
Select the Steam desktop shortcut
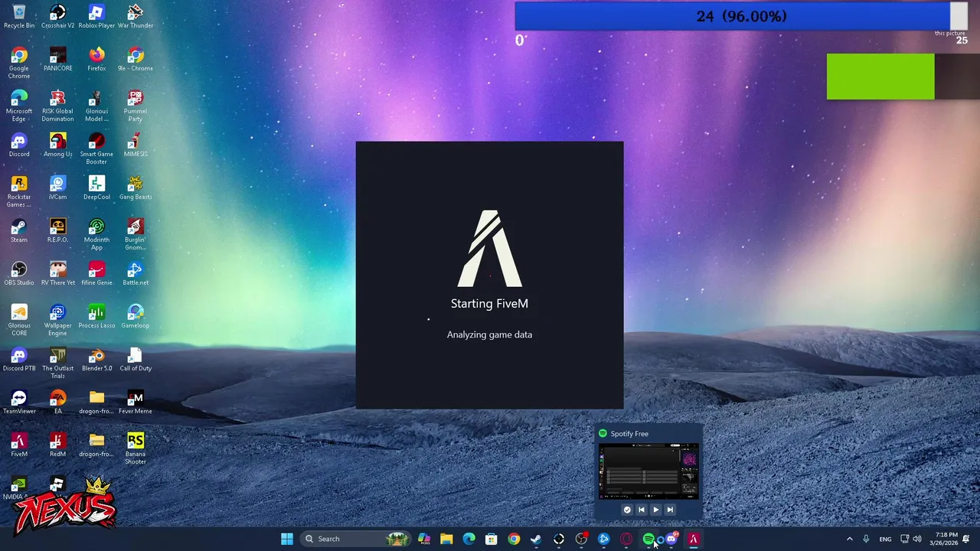tap(19, 230)
